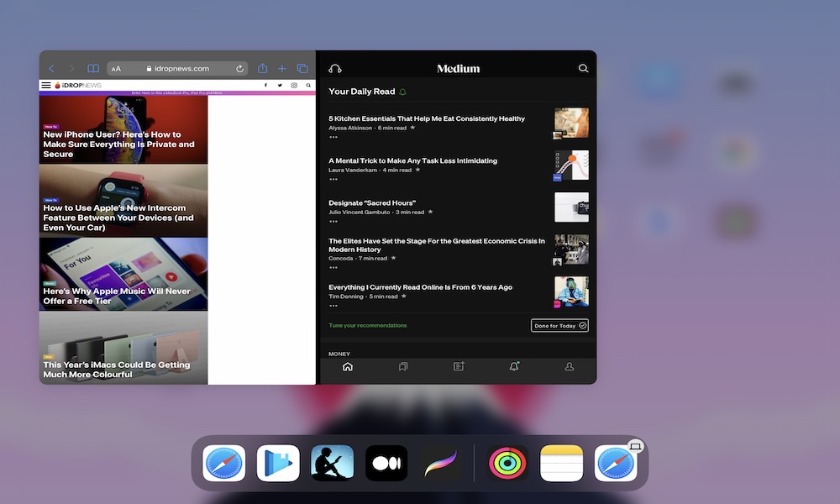Go to Medium profile tab
Screen dimensions: 840x504
click(x=569, y=367)
